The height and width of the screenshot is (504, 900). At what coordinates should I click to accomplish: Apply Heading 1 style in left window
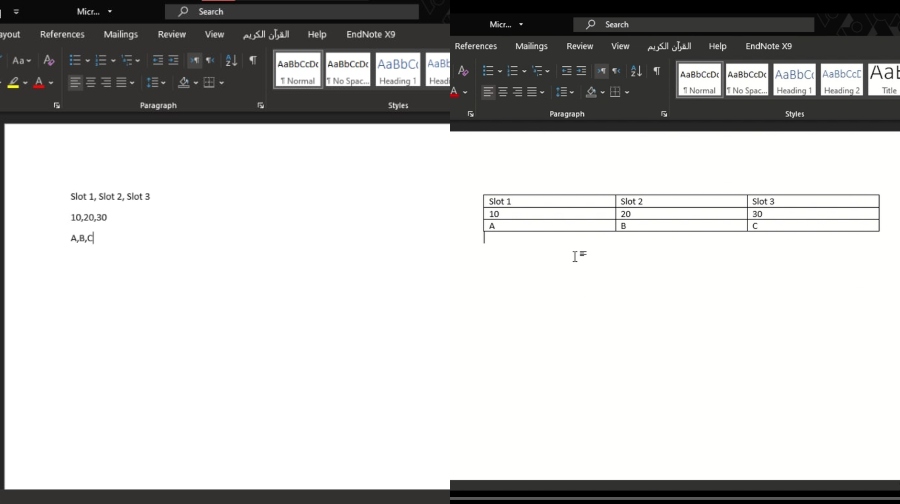397,70
